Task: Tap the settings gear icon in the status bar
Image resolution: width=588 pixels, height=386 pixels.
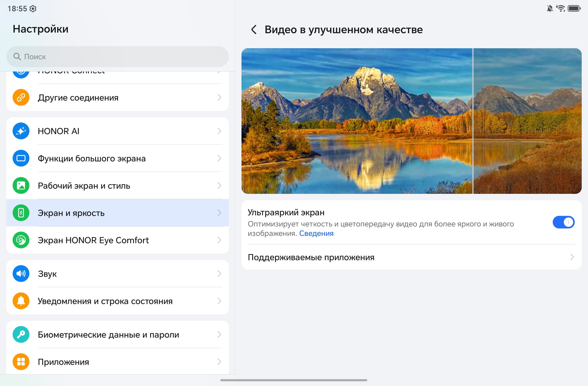Action: [33, 9]
